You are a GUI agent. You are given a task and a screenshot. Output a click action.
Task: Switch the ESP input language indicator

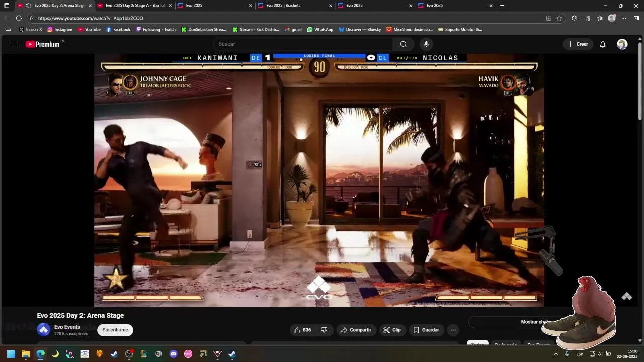point(580,354)
